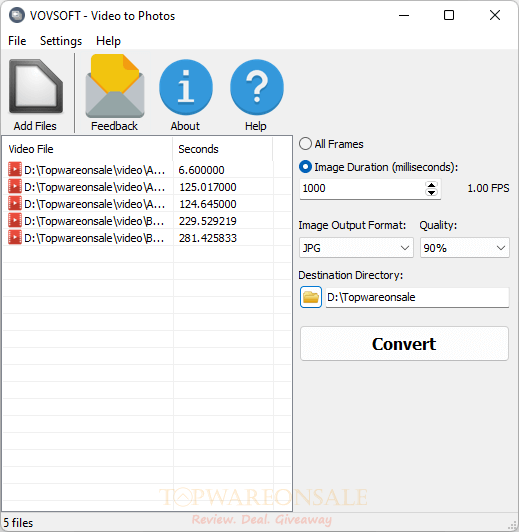Click the Convert button
The image size is (519, 532).
(404, 344)
